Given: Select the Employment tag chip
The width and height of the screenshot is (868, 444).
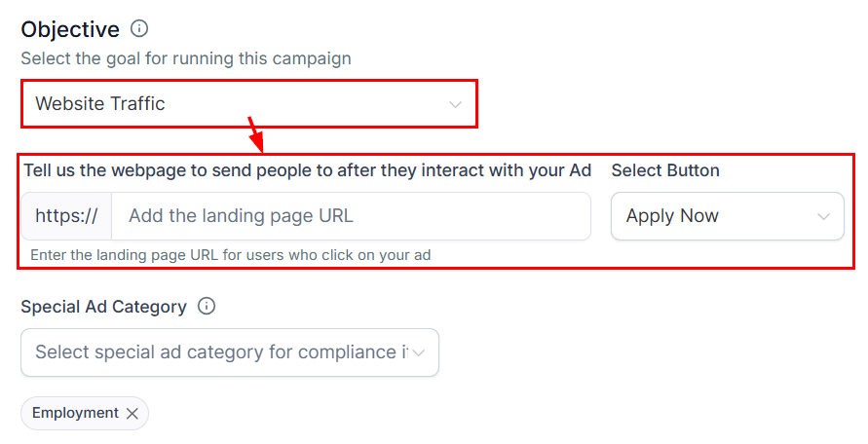Looking at the screenshot, I should click(75, 413).
